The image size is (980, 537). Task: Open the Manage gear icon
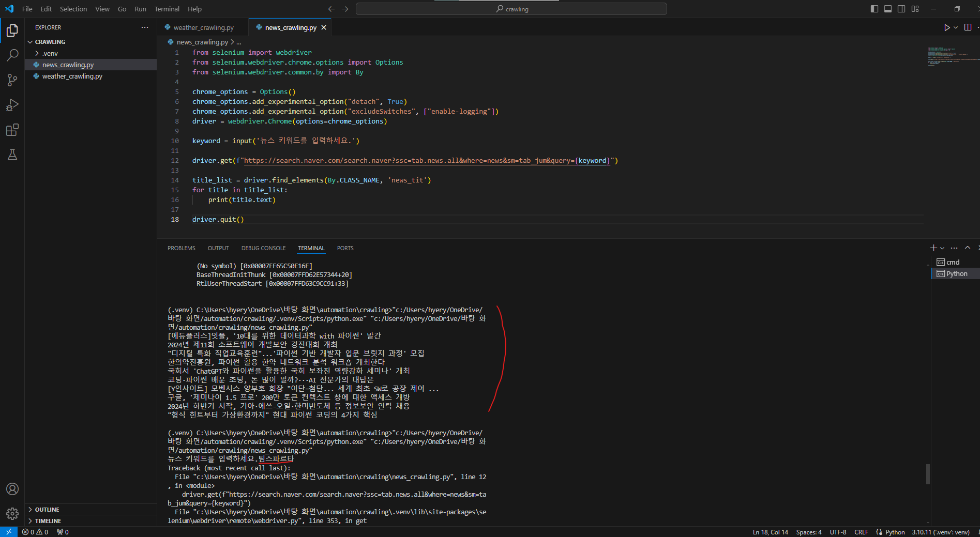pyautogui.click(x=12, y=514)
